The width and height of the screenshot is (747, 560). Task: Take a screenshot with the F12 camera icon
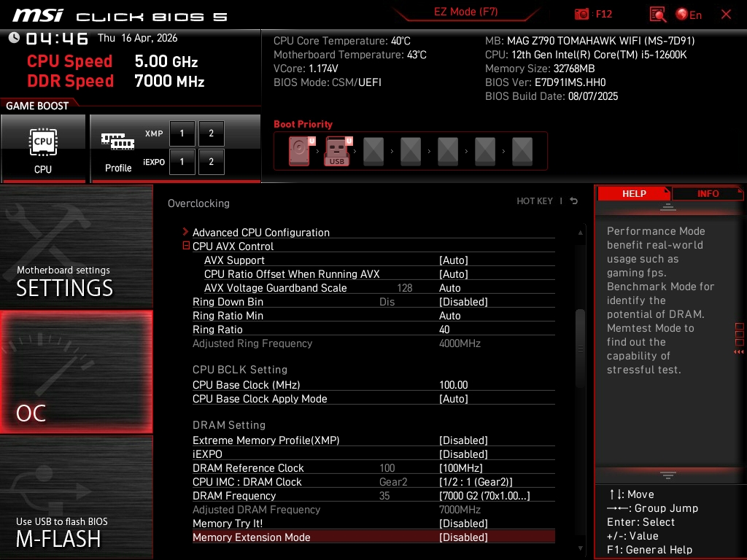pos(581,15)
